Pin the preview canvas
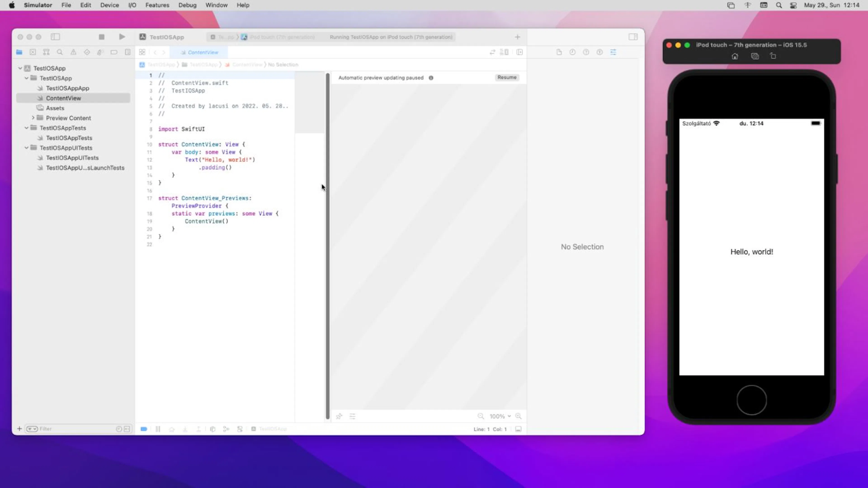Image resolution: width=868 pixels, height=488 pixels. [339, 416]
